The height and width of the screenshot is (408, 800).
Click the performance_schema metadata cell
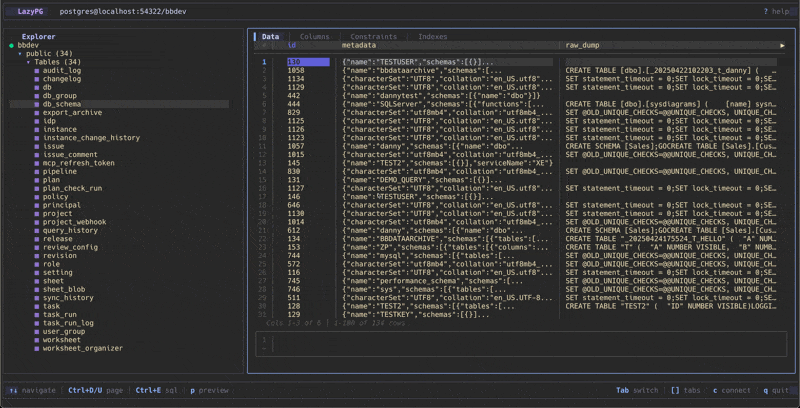[433, 281]
